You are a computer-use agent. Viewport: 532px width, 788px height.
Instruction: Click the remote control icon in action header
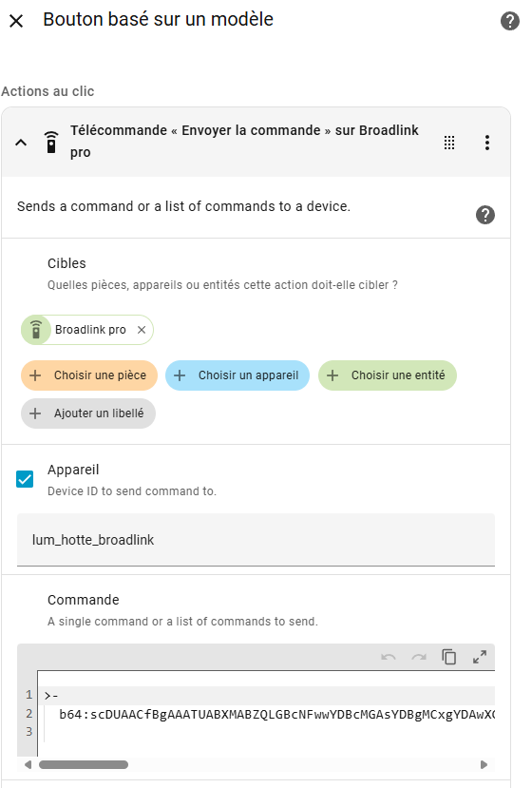pyautogui.click(x=50, y=142)
